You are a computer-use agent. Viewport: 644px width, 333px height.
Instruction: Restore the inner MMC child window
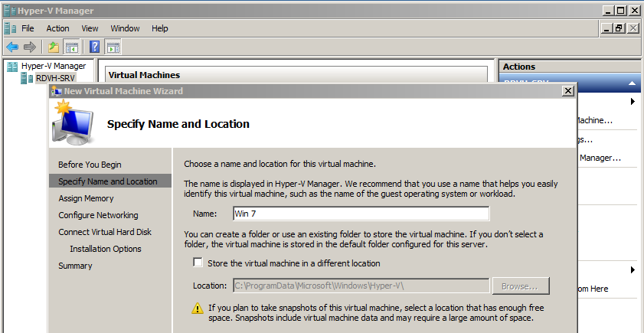619,28
